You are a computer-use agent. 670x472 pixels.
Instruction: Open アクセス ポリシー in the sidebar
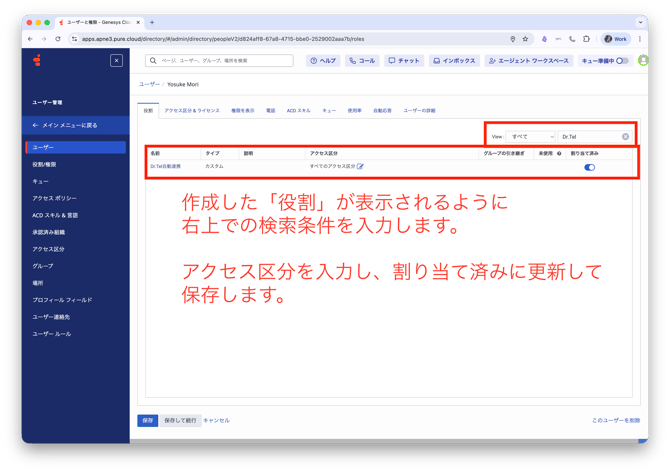(54, 198)
